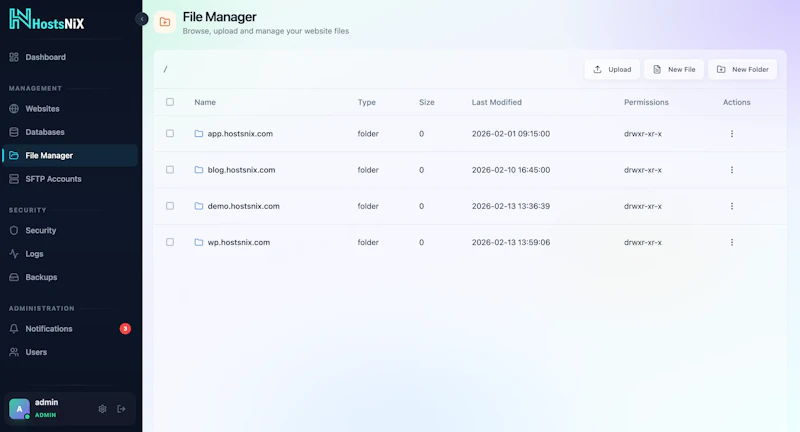Click the root path slash breadcrumb
This screenshot has width=800, height=432.
[165, 69]
